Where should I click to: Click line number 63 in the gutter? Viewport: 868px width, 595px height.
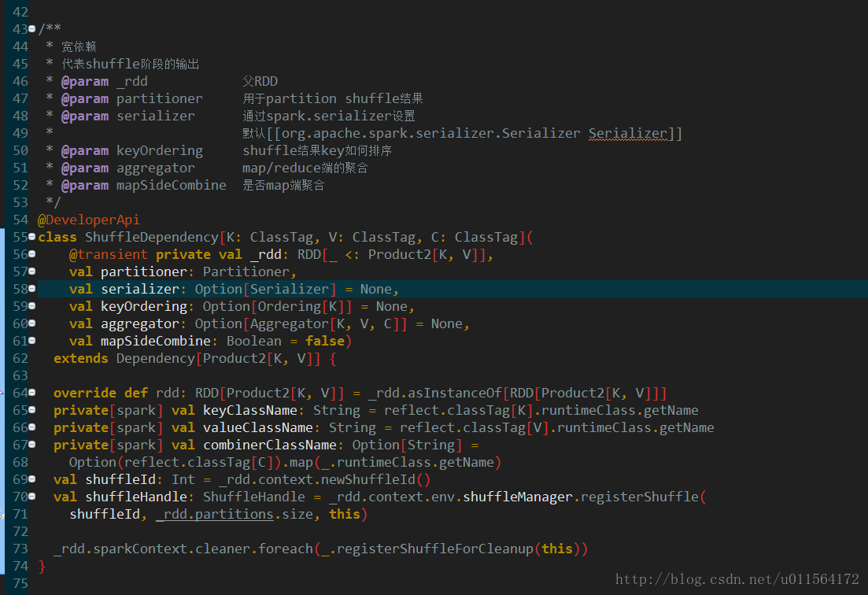click(x=20, y=376)
